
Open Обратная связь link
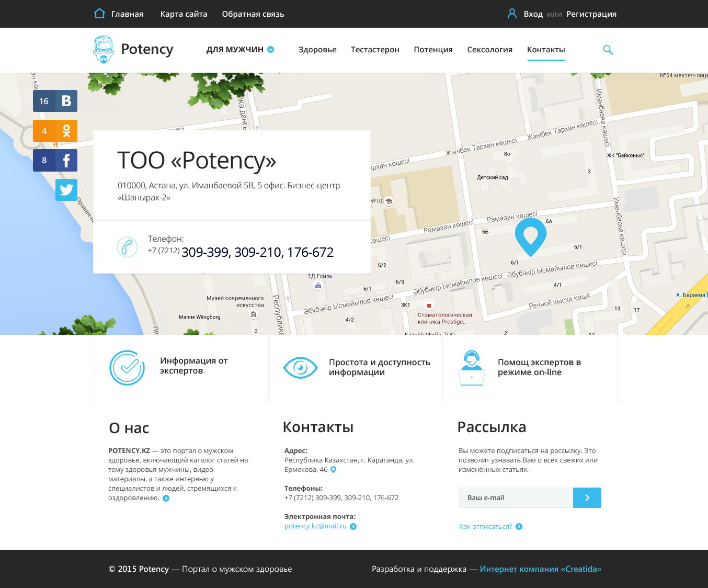point(253,14)
